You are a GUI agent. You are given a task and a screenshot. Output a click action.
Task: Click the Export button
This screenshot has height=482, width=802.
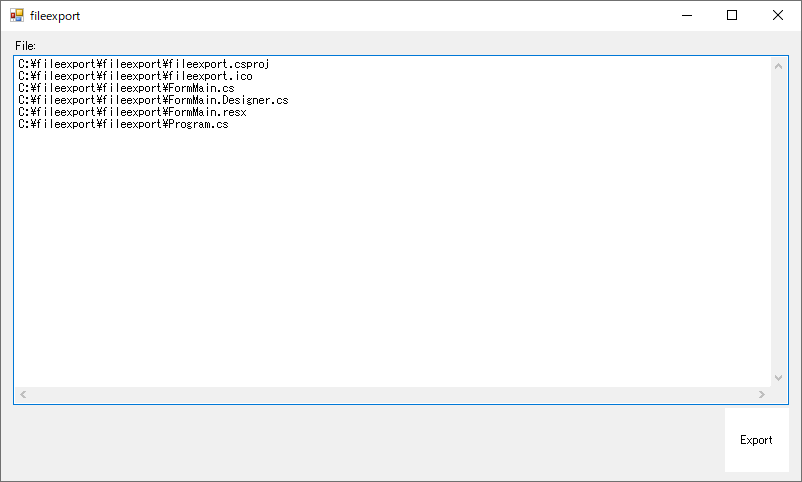coord(756,440)
